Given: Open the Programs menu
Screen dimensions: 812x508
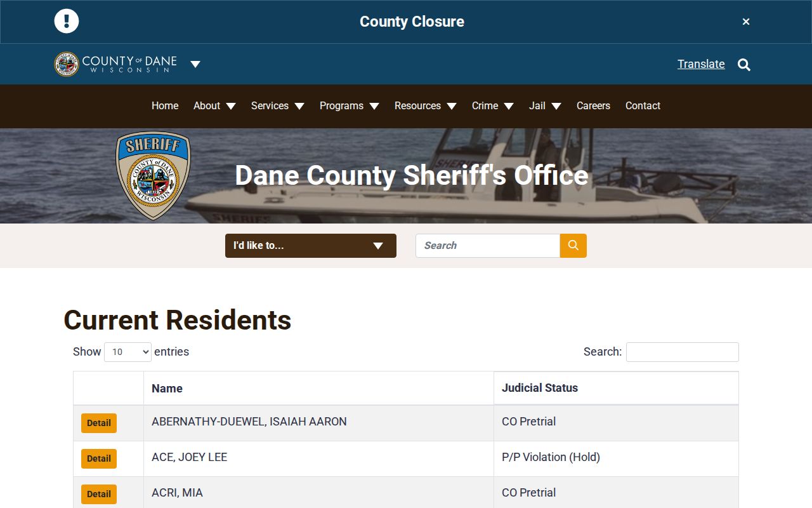Looking at the screenshot, I should click(350, 106).
